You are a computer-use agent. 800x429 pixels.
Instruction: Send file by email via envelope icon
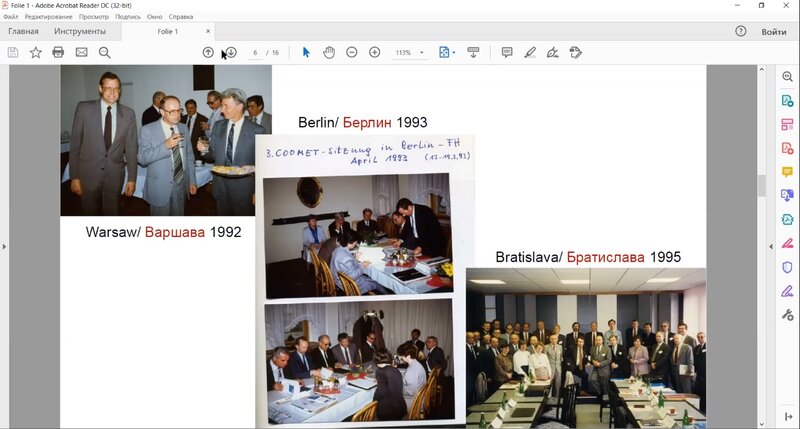(x=81, y=52)
